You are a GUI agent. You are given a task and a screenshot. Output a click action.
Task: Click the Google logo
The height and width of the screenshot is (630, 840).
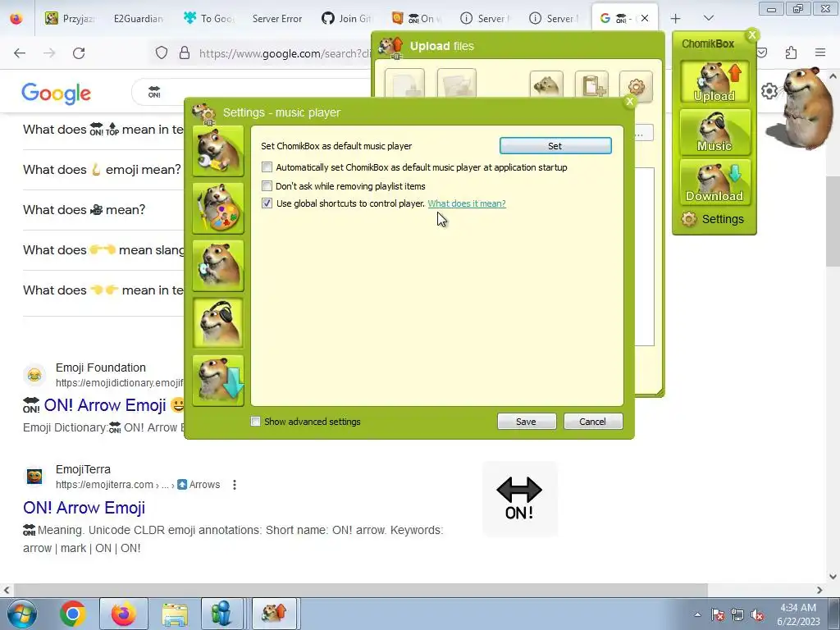[x=57, y=94]
